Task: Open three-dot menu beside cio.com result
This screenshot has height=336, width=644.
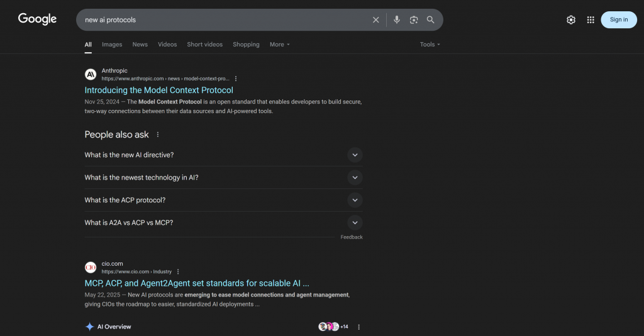Action: coord(178,272)
